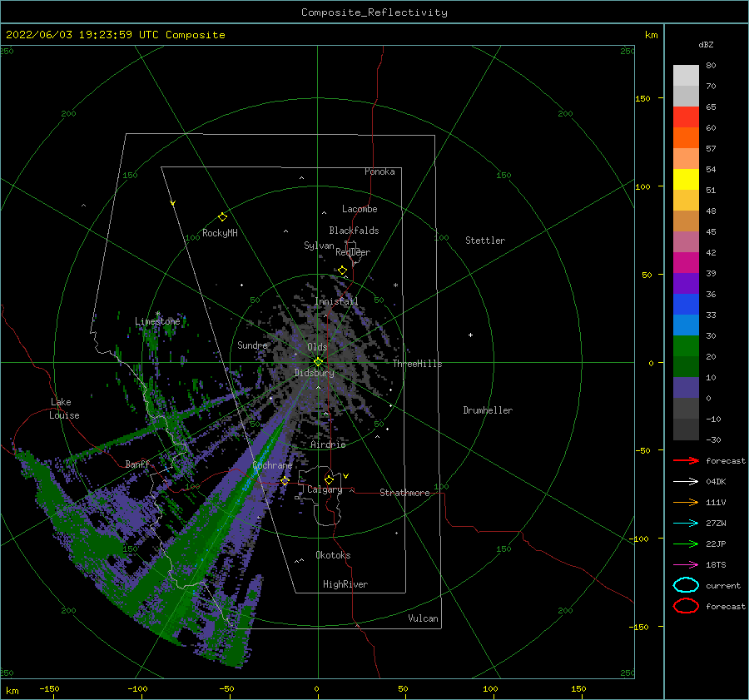Click the Cochrane city label

point(272,465)
